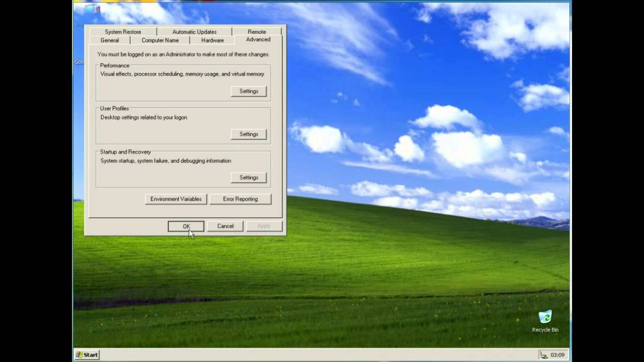Screen dimensions: 644x362
Task: Click the User Profiles group label
Action: point(114,109)
